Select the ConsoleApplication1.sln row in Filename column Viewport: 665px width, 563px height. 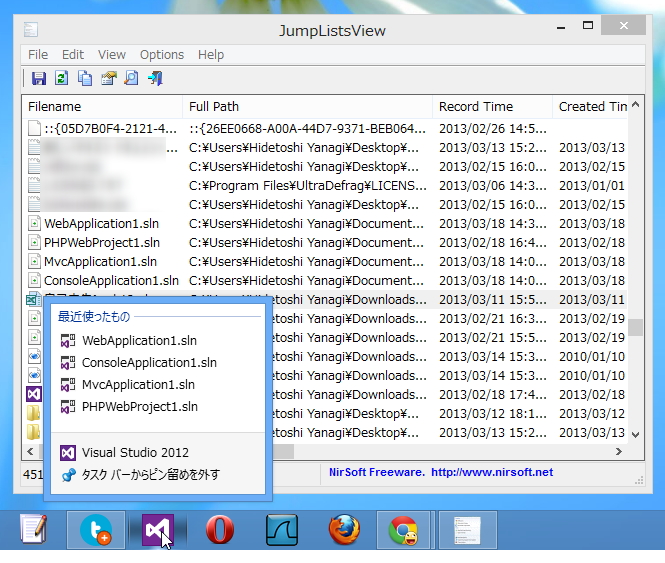(x=111, y=281)
